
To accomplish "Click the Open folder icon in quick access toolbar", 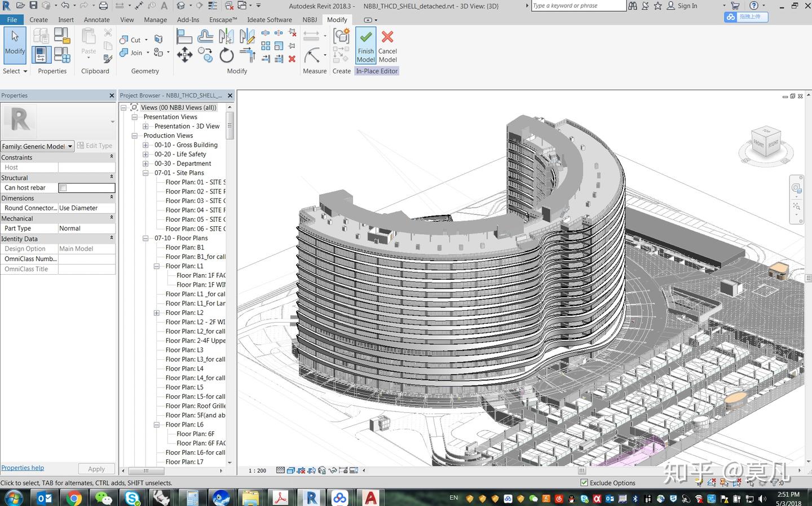I will 20,6.
